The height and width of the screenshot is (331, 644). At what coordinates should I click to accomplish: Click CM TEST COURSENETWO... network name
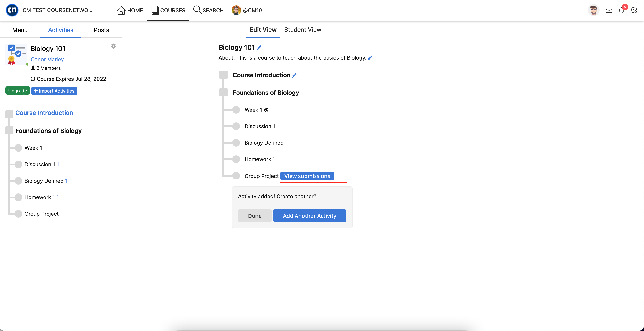(x=58, y=10)
